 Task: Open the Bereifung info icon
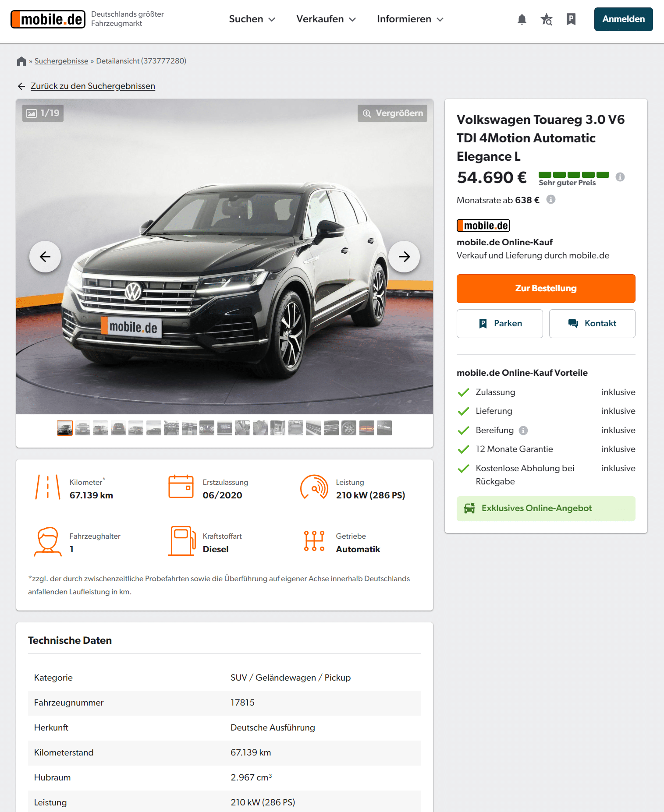click(523, 431)
